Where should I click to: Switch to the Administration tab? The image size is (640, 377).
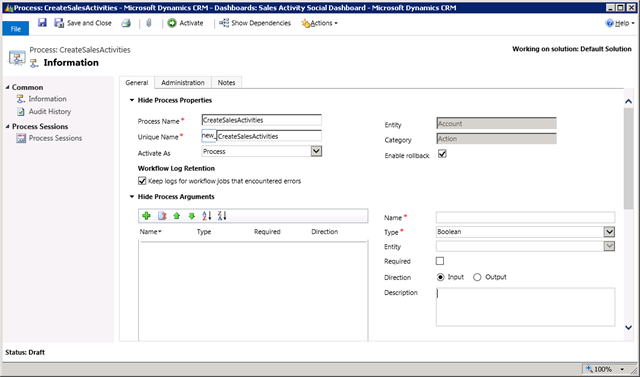coord(183,82)
